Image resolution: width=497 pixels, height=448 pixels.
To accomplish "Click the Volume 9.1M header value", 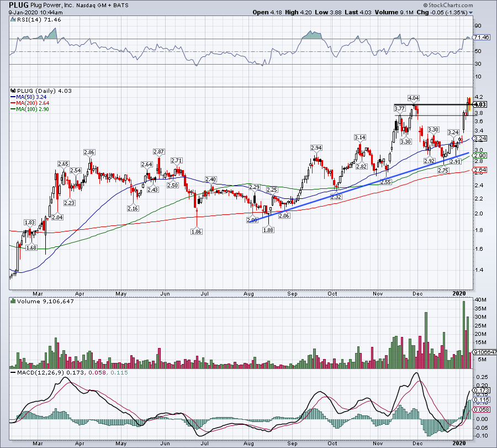I will pyautogui.click(x=394, y=12).
